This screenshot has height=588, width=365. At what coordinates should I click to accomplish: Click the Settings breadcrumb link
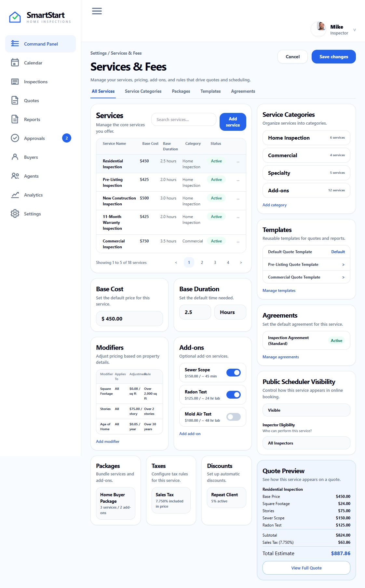tap(99, 53)
